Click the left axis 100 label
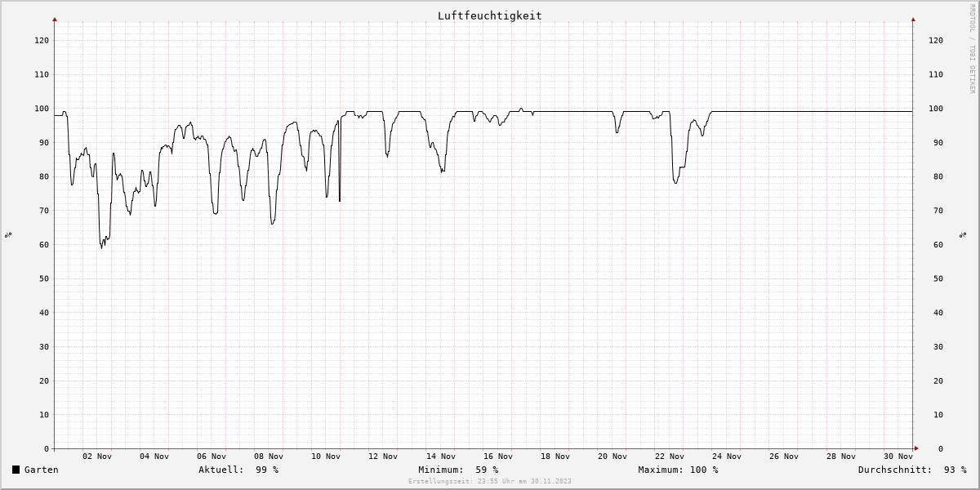The height and width of the screenshot is (490, 980). pyautogui.click(x=42, y=109)
